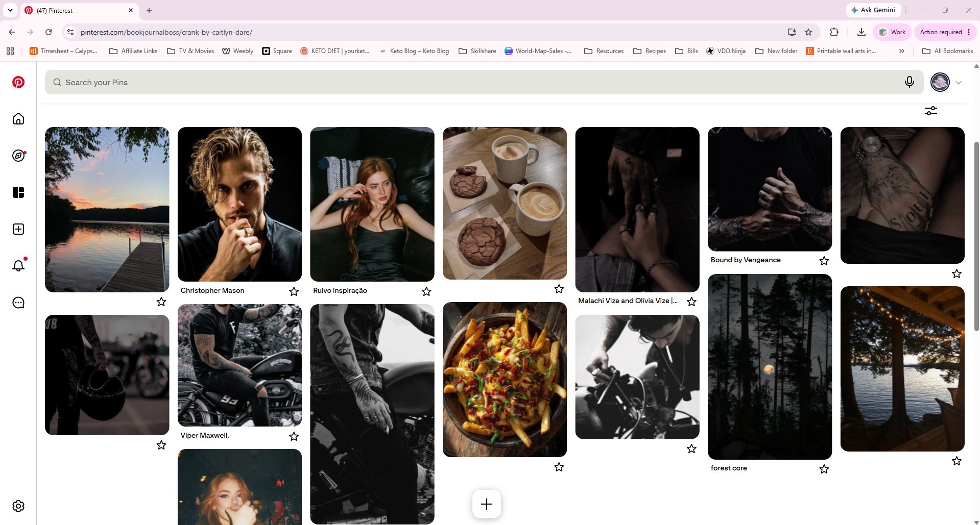Start voice search with microphone icon
980x525 pixels.
910,82
